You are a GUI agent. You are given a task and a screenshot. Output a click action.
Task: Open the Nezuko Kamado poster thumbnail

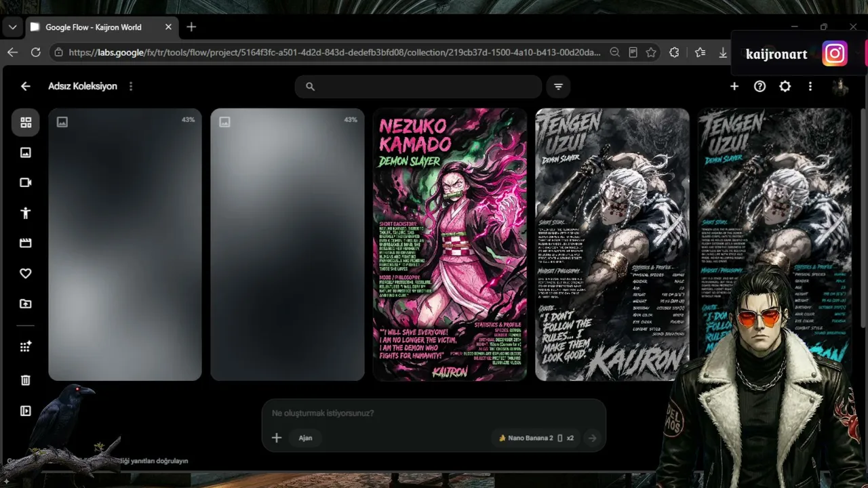click(450, 244)
